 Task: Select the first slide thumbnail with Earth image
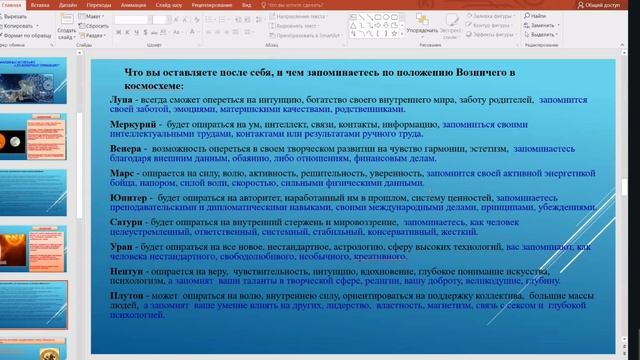33,80
